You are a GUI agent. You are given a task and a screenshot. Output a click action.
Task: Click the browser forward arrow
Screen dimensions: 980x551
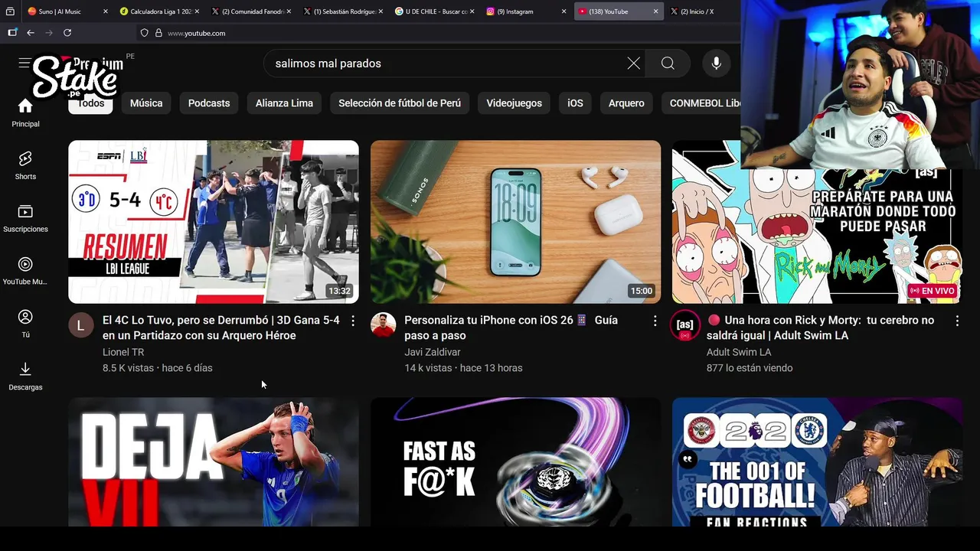[49, 33]
